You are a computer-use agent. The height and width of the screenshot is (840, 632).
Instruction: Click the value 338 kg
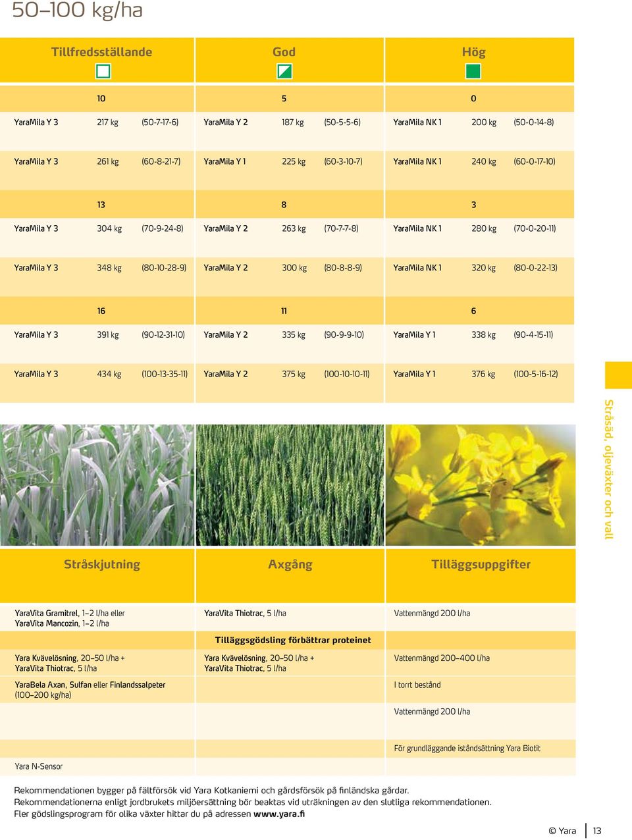coord(484,335)
